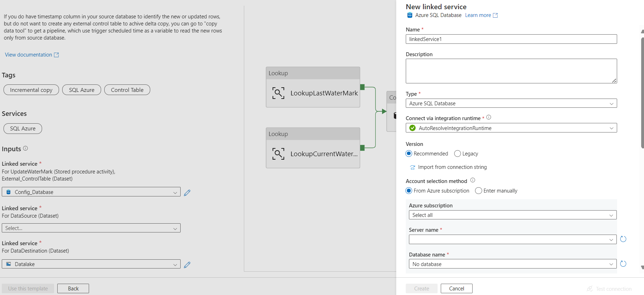Cancel the new linked service panel
Image resolution: width=644 pixels, height=295 pixels.
click(x=457, y=288)
